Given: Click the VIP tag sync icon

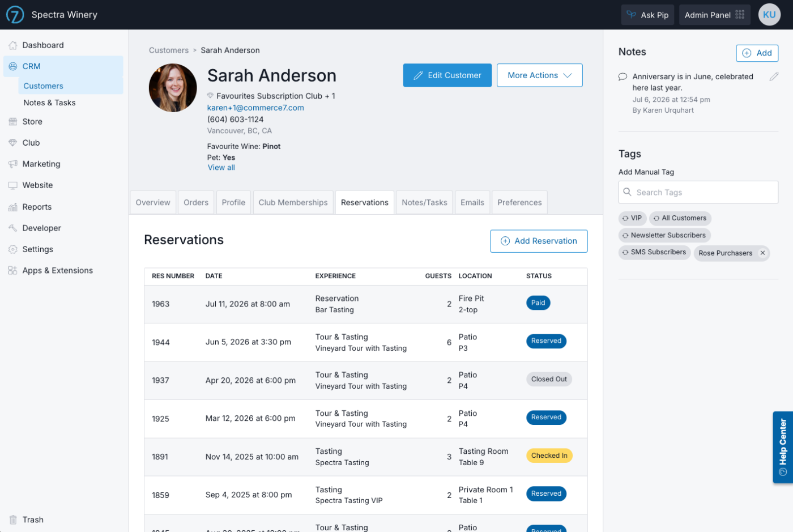Looking at the screenshot, I should 625,218.
